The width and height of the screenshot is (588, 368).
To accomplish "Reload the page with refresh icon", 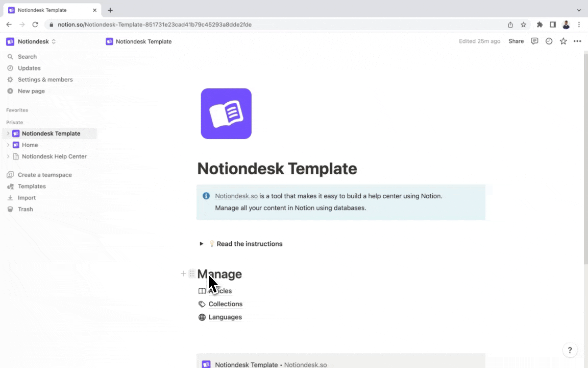I will pos(35,25).
